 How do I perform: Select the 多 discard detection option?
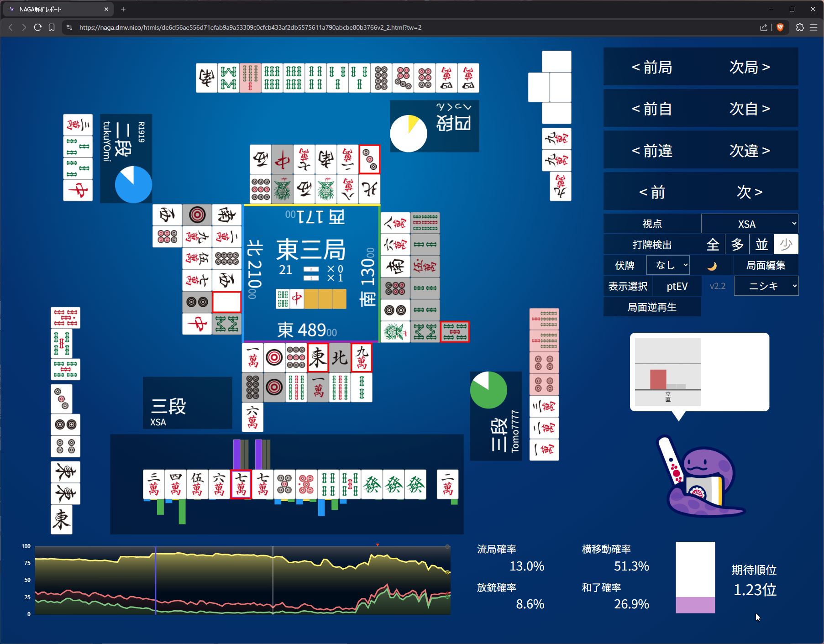tap(737, 245)
